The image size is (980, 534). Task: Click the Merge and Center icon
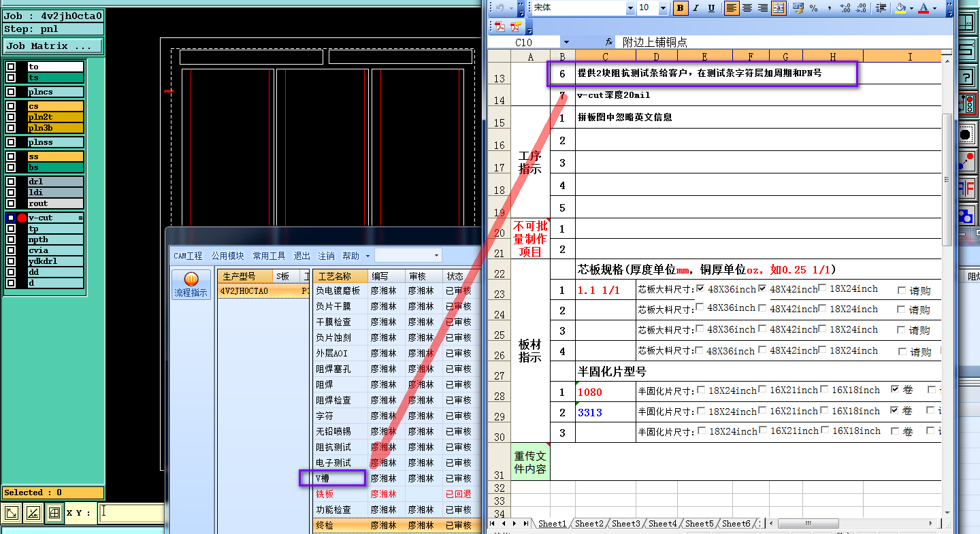[779, 8]
